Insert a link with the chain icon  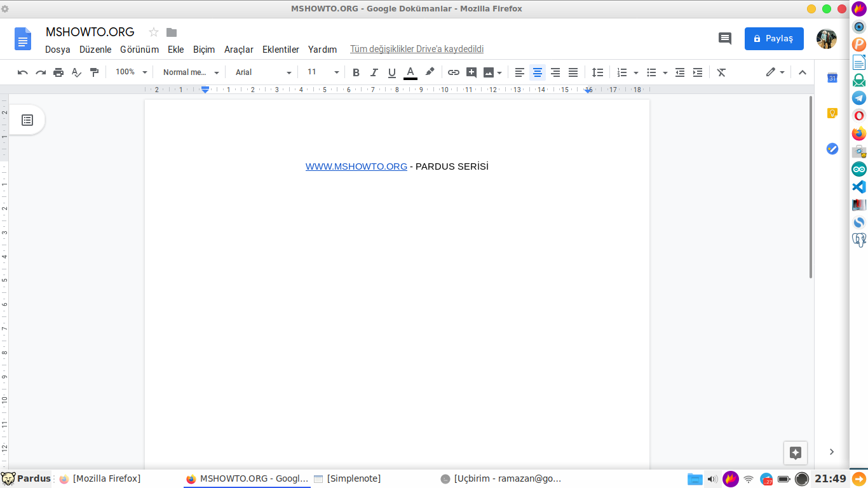pos(454,72)
